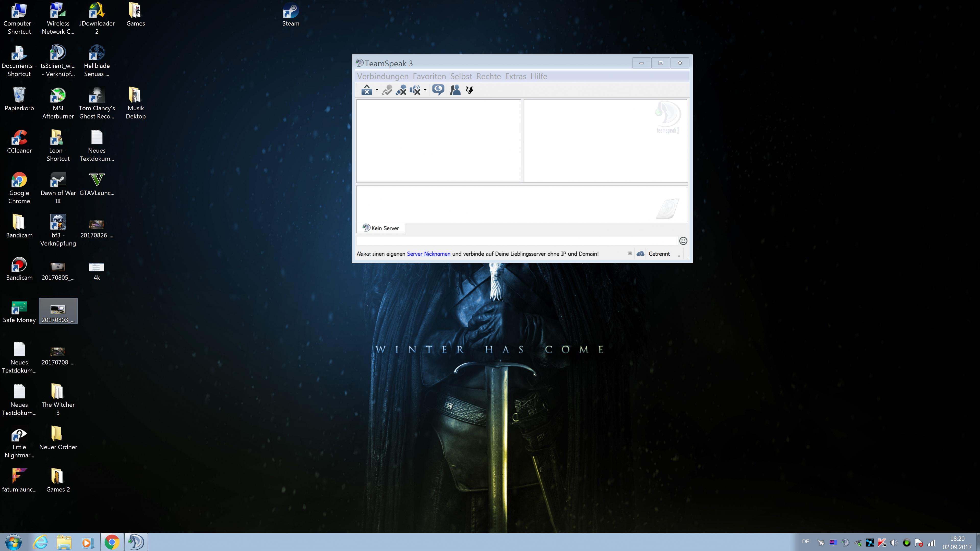
Task: Select the Hellblade Senuas desktop icon
Action: (97, 61)
